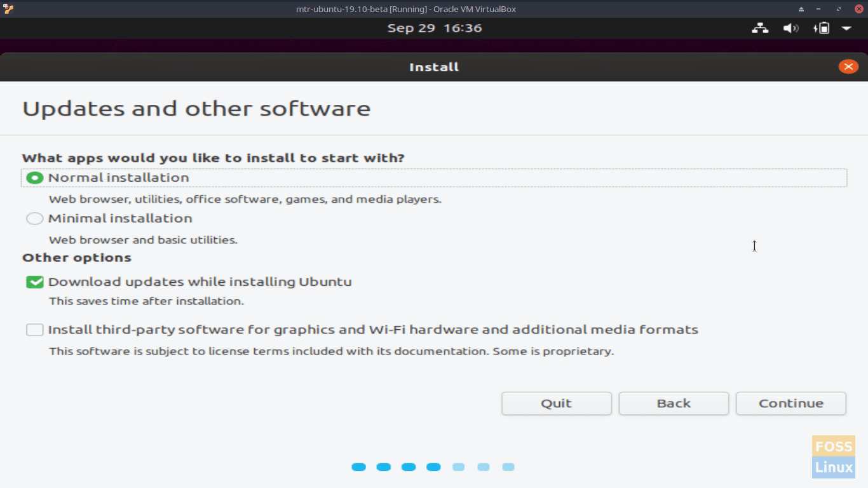Close the VirtualBox VM window
868x488 pixels.
pyautogui.click(x=858, y=9)
